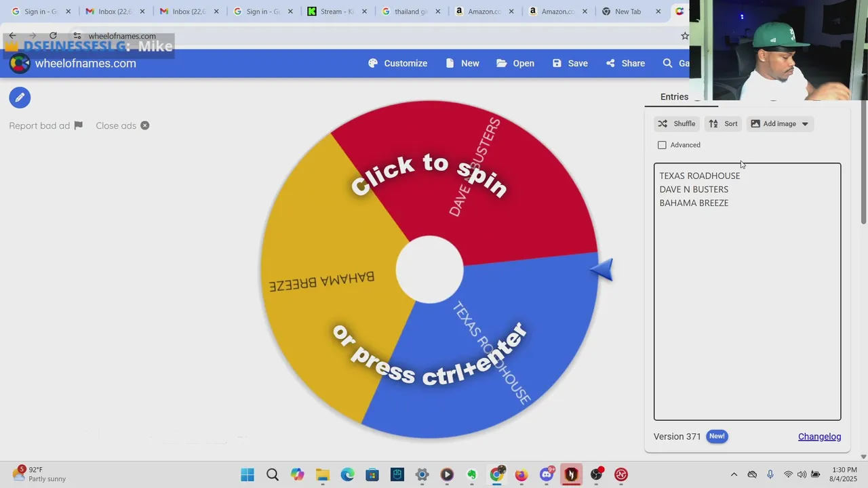
Task: Sort the entries alphabetically
Action: click(723, 123)
